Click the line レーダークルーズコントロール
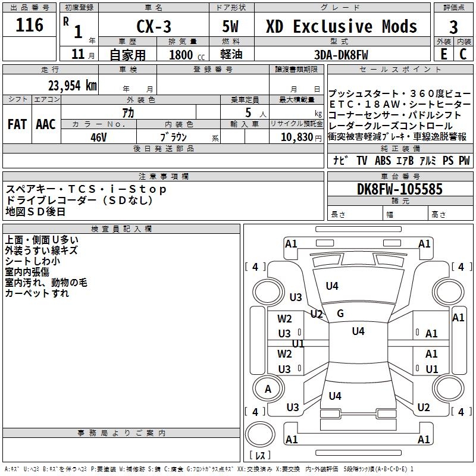476x476 pixels. [x=390, y=126]
